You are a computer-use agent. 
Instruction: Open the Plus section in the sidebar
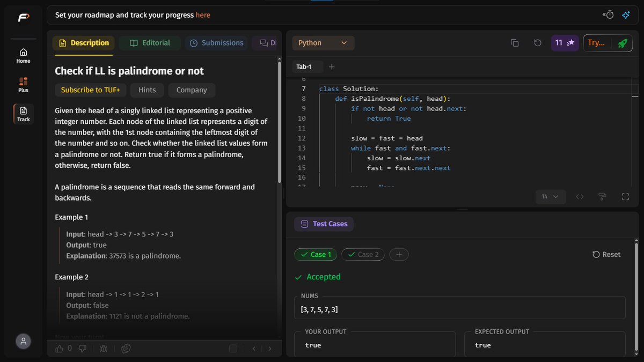click(23, 85)
